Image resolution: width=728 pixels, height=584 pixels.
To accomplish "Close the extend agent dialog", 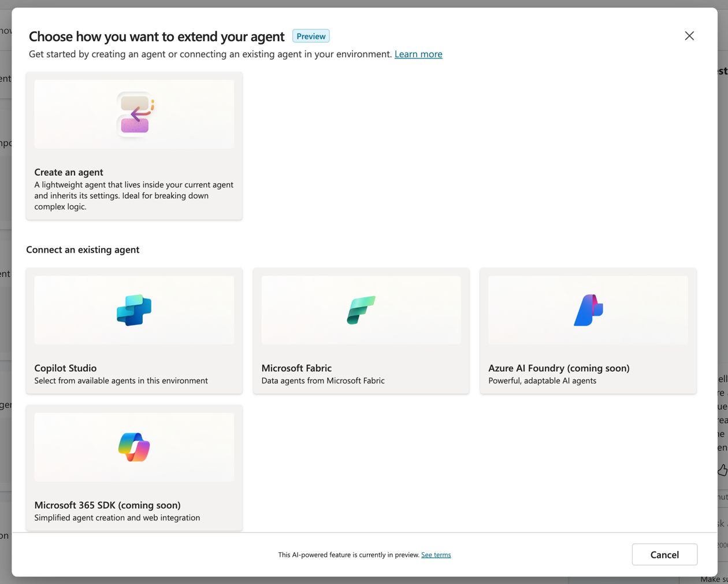I will point(689,36).
